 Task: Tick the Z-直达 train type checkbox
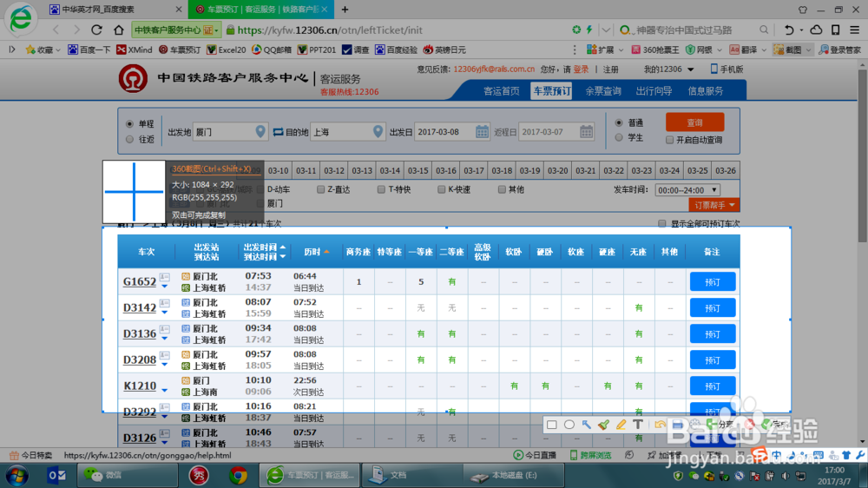click(x=320, y=189)
